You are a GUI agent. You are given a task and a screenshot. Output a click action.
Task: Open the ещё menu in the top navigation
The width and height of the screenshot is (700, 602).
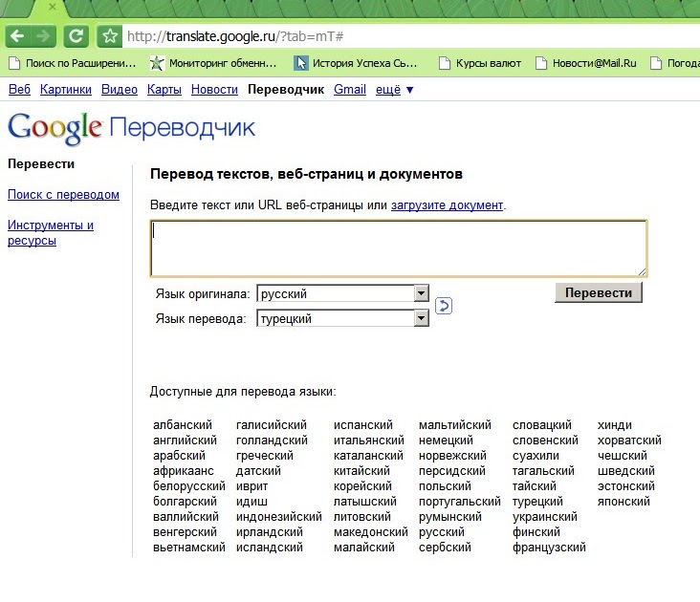395,90
